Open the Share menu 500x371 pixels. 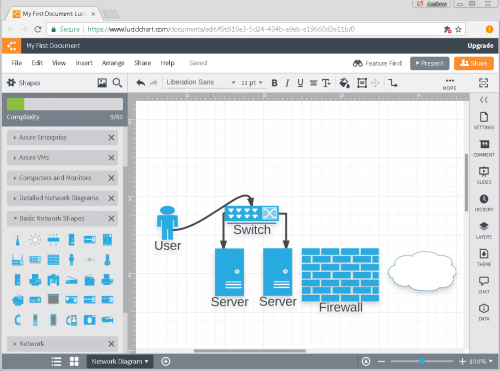[x=142, y=63]
